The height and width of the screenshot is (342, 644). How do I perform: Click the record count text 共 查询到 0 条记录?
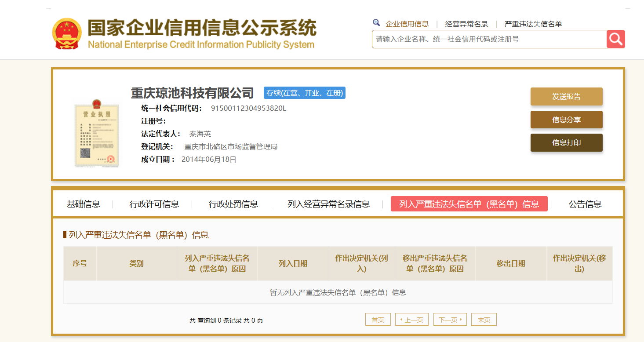point(216,320)
